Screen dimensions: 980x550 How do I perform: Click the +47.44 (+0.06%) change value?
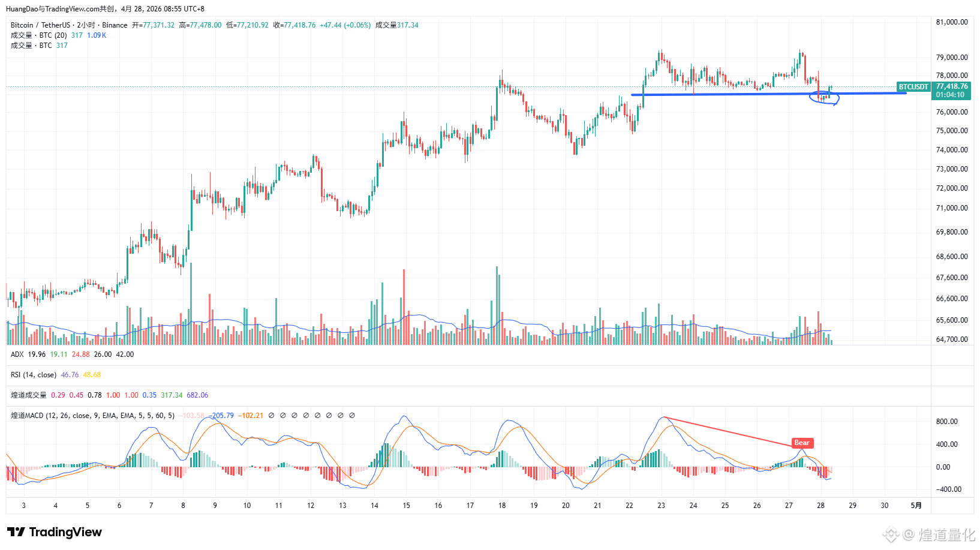point(345,25)
